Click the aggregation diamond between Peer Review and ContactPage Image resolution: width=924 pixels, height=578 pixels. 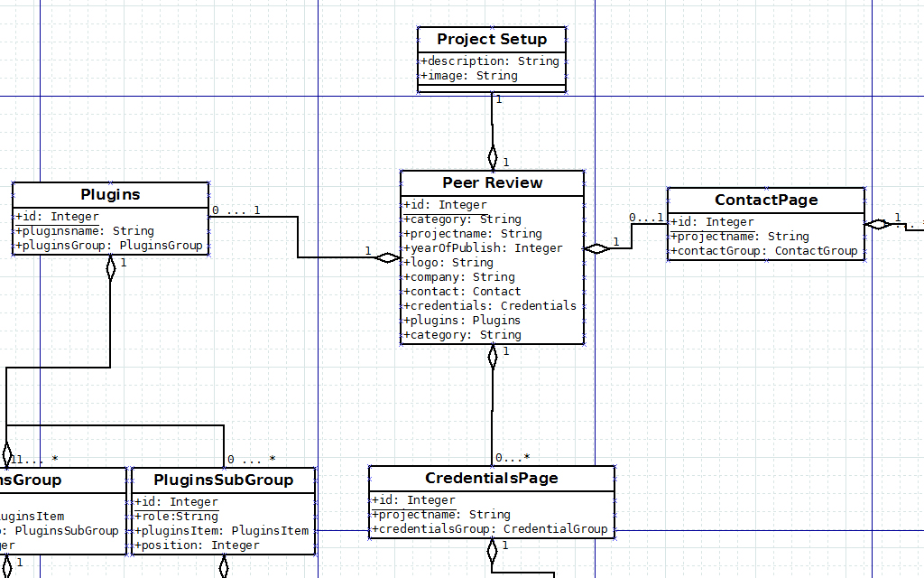click(596, 246)
